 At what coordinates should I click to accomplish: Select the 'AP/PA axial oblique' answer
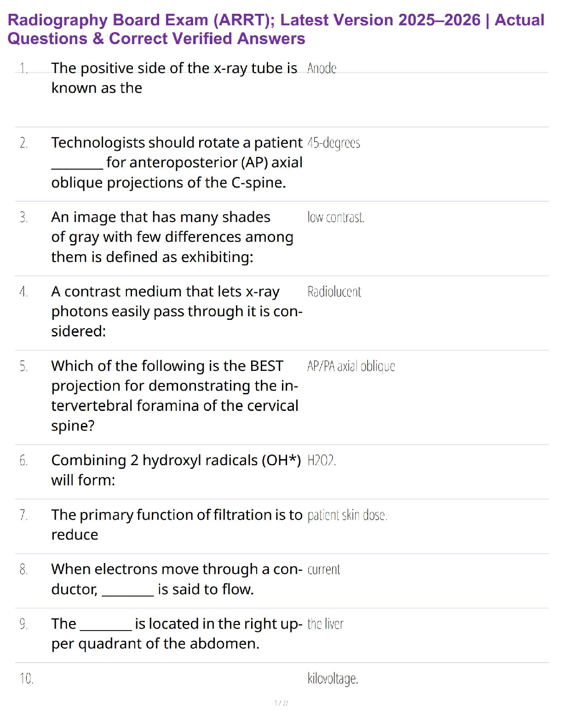(351, 366)
